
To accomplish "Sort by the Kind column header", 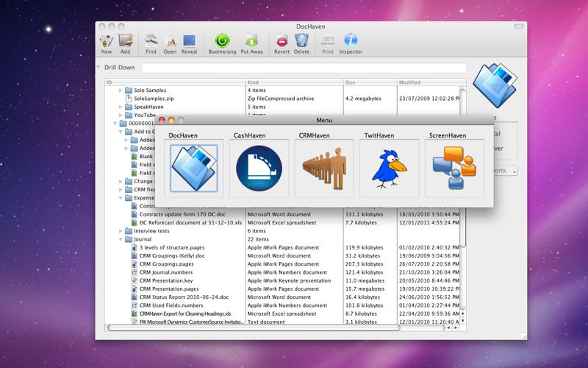I will point(295,82).
